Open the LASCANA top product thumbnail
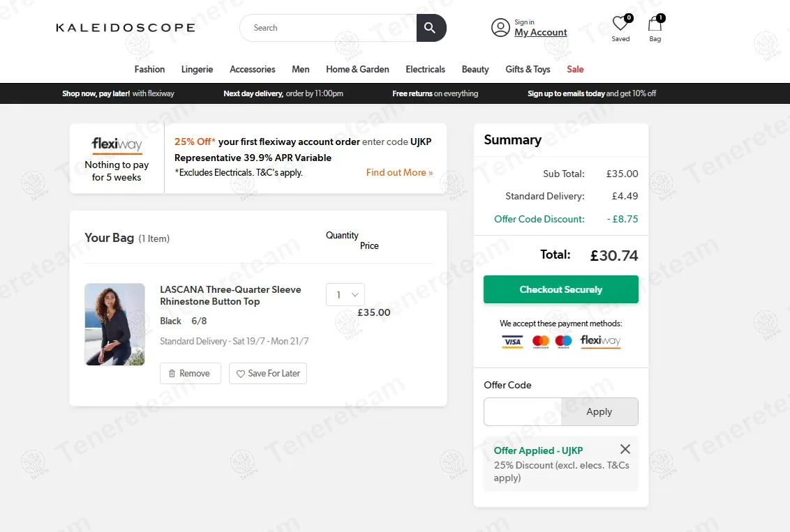Screen dimensions: 790x532 114,324
